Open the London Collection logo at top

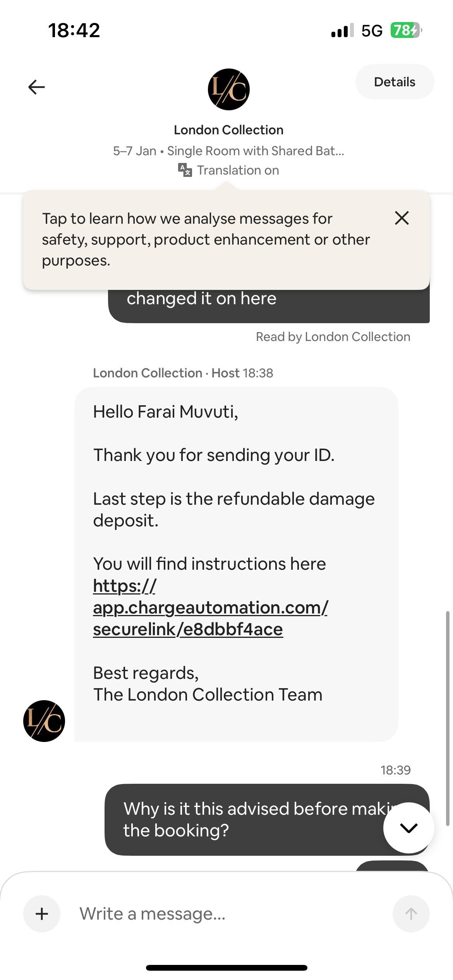[x=228, y=89]
